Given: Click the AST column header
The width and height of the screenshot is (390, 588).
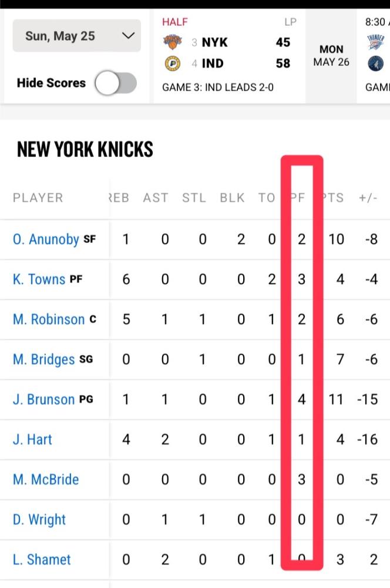Looking at the screenshot, I should [156, 198].
